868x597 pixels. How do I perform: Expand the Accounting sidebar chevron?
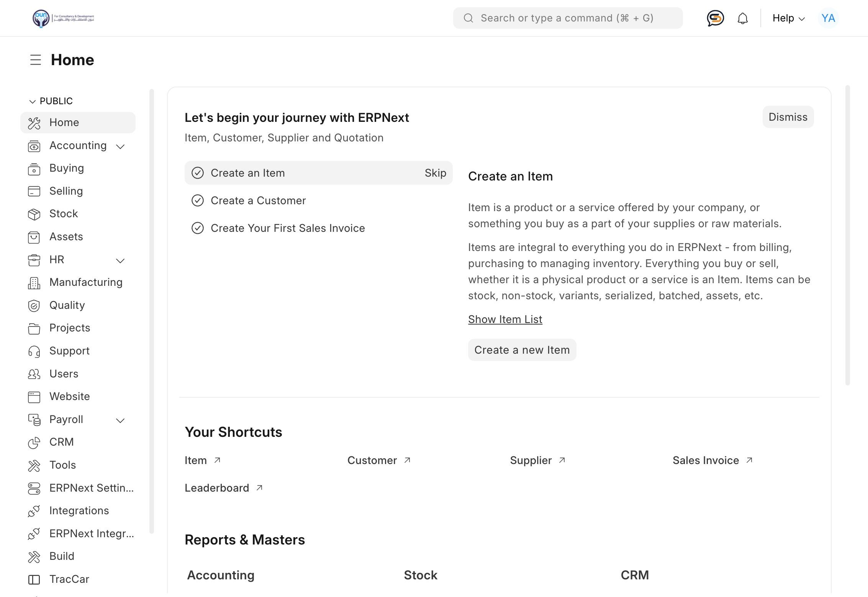(x=120, y=146)
